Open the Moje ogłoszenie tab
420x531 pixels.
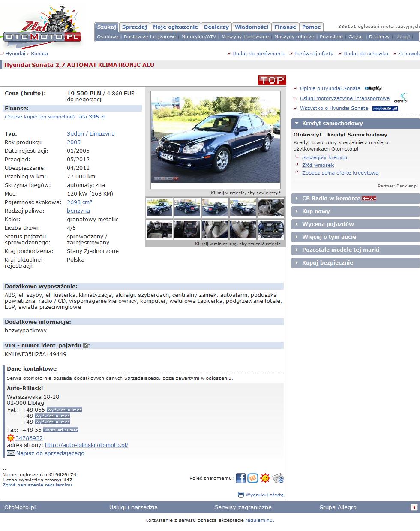pos(176,27)
